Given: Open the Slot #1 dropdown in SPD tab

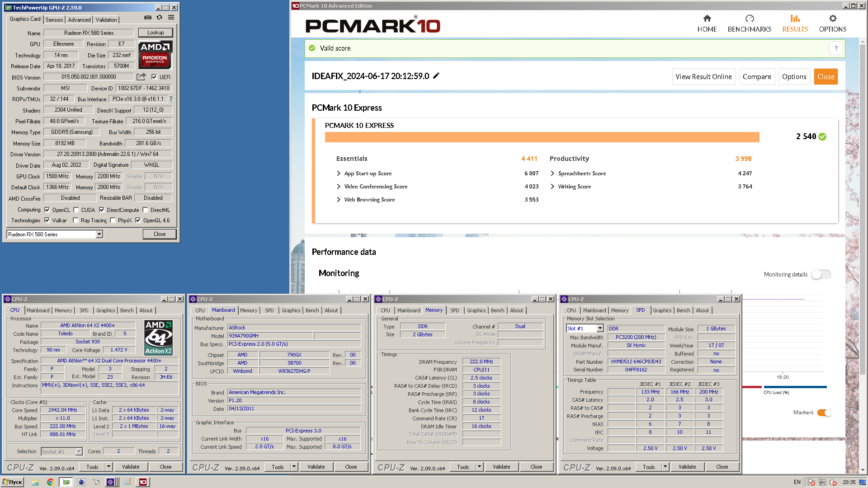Looking at the screenshot, I should (x=600, y=328).
